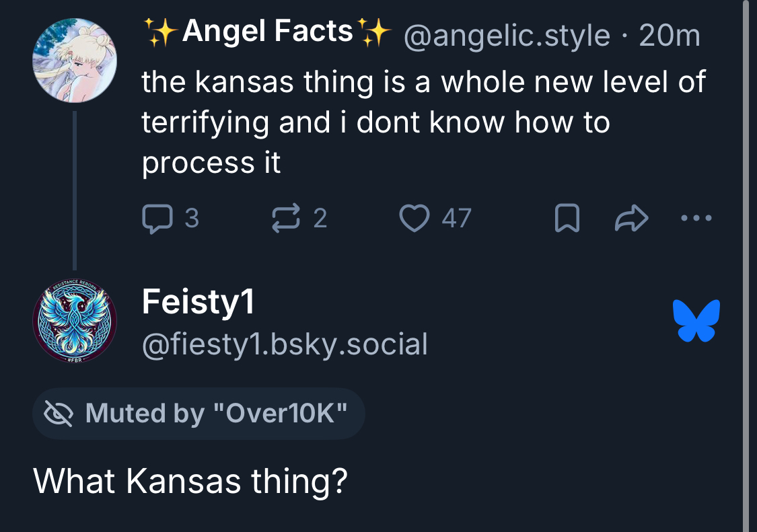Like the Angel Facts post
The width and height of the screenshot is (757, 532).
point(415,219)
